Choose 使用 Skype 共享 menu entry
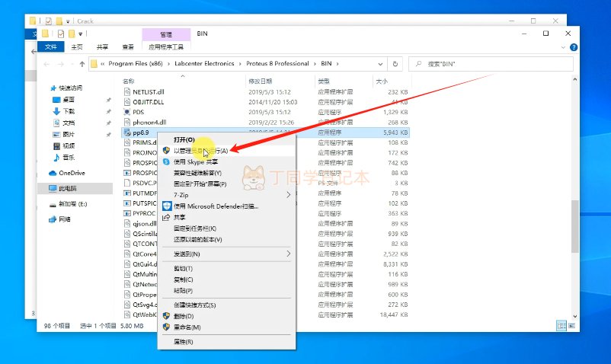Viewport: 611px width, 364px height. (x=226, y=162)
